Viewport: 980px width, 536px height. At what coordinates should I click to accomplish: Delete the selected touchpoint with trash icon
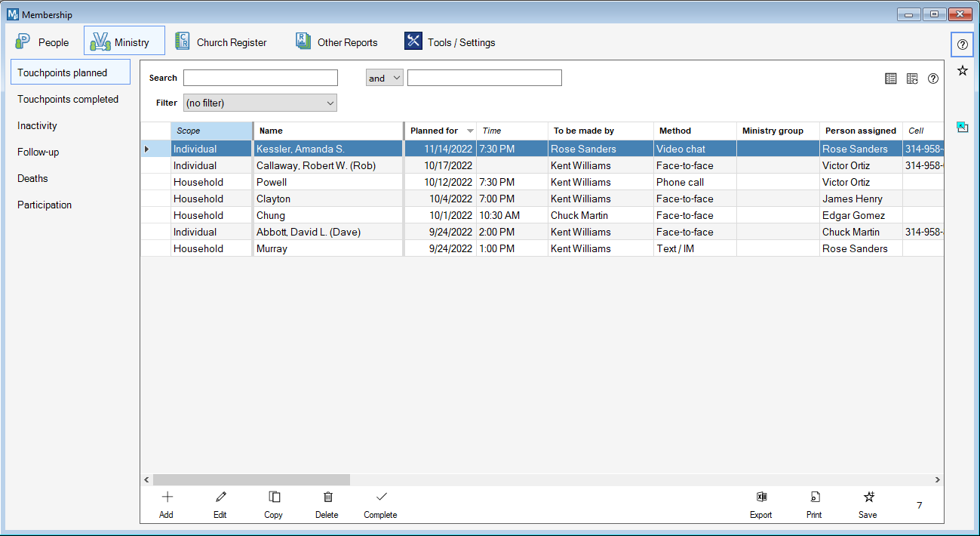pos(327,497)
